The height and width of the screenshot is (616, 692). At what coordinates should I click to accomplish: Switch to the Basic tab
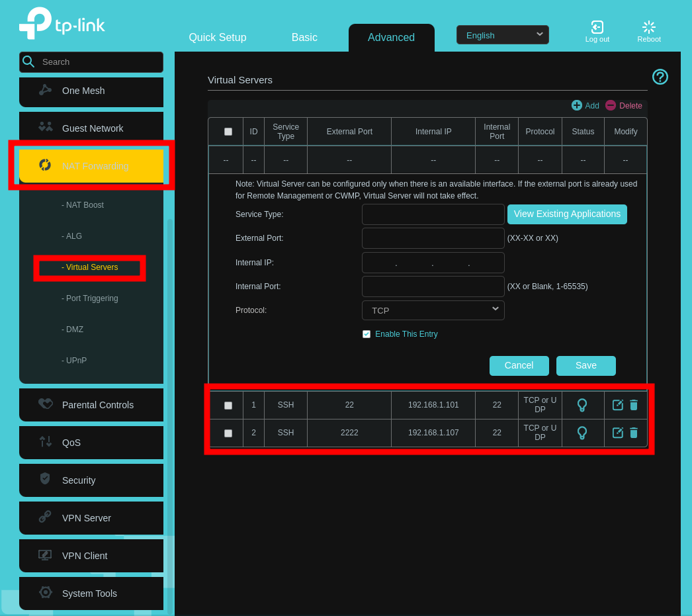click(304, 38)
